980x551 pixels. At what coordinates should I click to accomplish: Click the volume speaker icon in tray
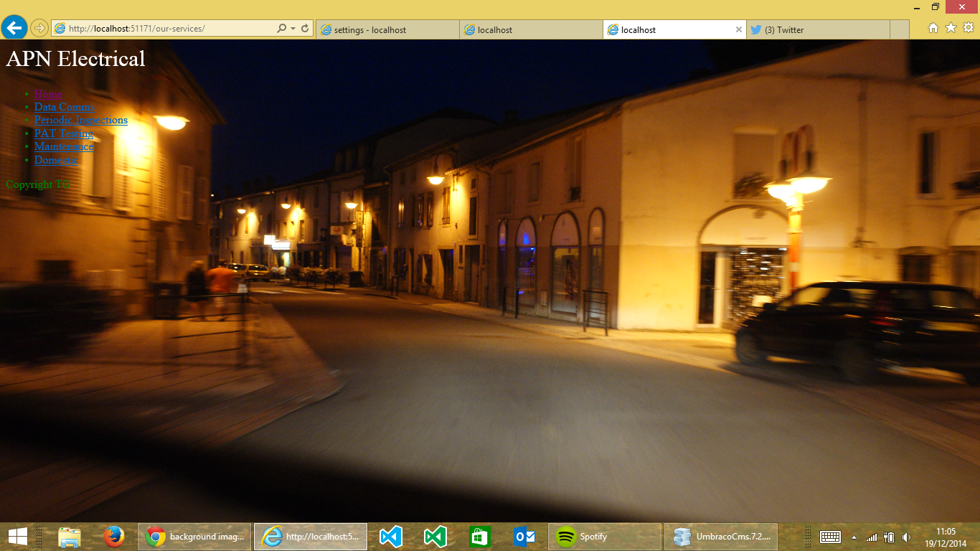click(x=906, y=537)
